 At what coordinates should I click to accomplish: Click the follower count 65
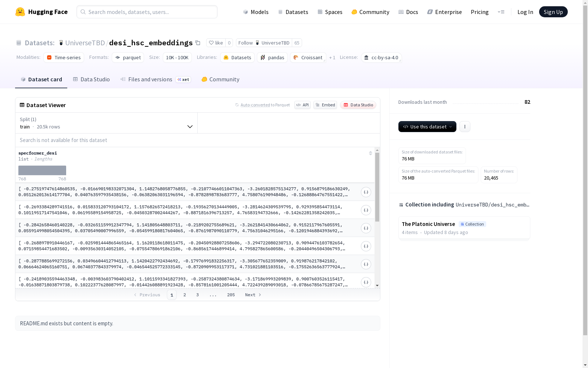tap(297, 43)
